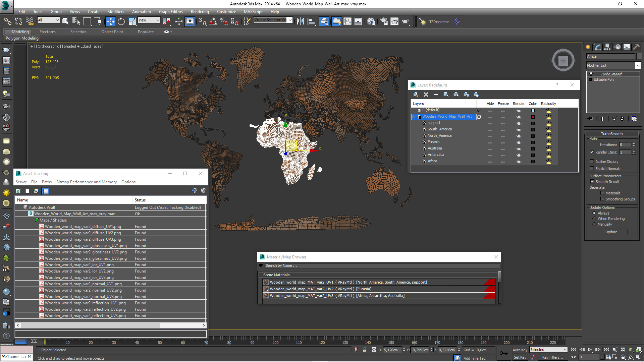Select the Always update option
The image size is (644, 362).
point(594,213)
